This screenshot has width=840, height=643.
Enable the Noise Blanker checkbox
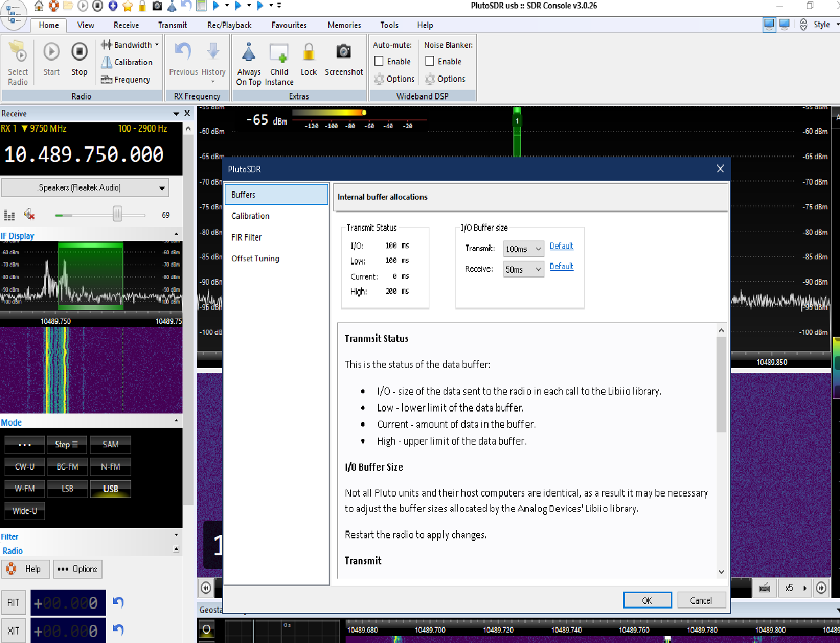(x=430, y=61)
